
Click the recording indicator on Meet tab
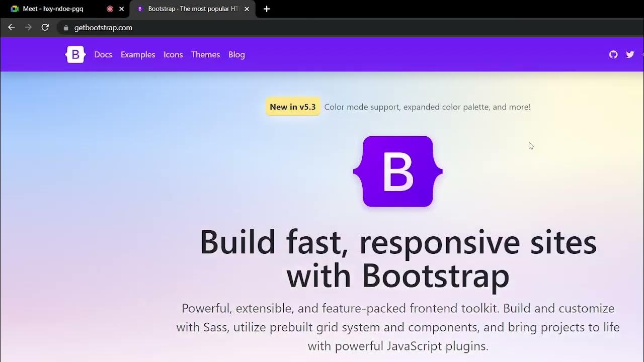tap(110, 9)
